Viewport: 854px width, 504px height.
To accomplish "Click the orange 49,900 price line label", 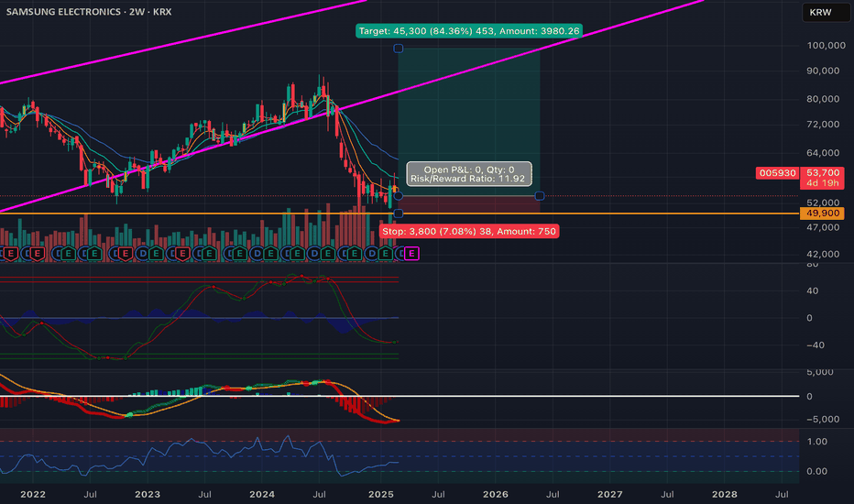I will click(x=822, y=213).
